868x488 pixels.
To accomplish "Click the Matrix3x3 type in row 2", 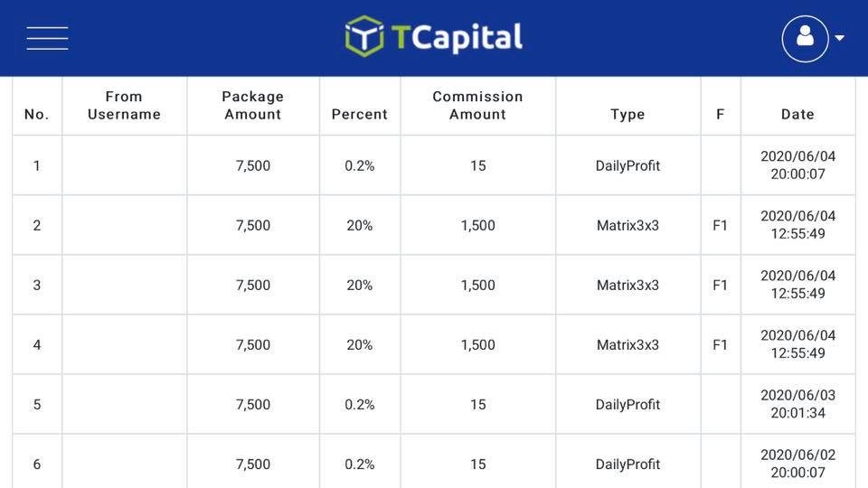I will 627,225.
